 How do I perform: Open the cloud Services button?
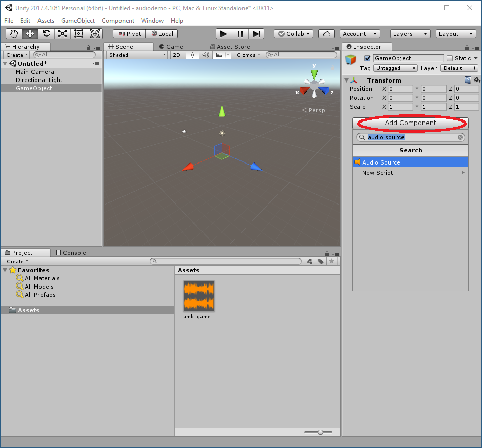coord(327,34)
